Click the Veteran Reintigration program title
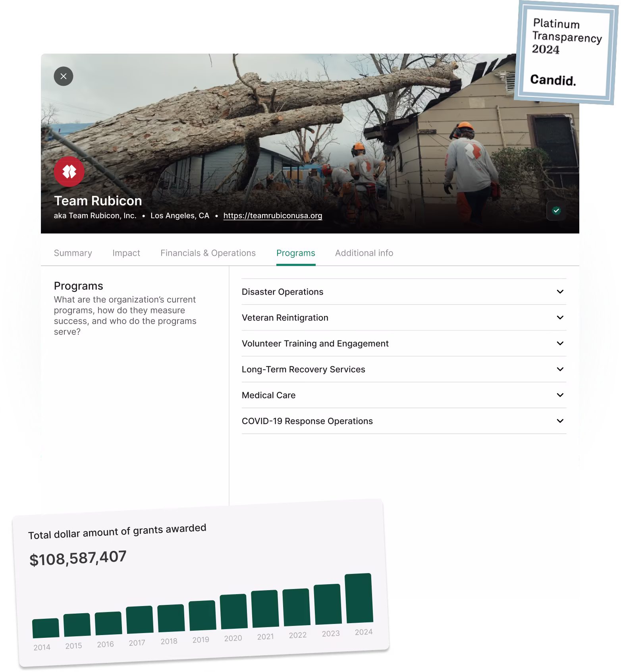This screenshot has height=672, width=621. click(285, 318)
